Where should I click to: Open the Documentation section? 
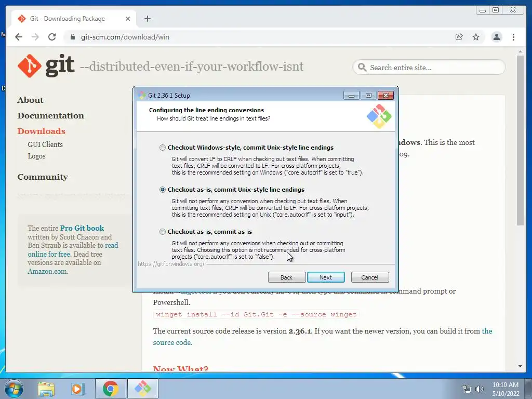coord(51,116)
